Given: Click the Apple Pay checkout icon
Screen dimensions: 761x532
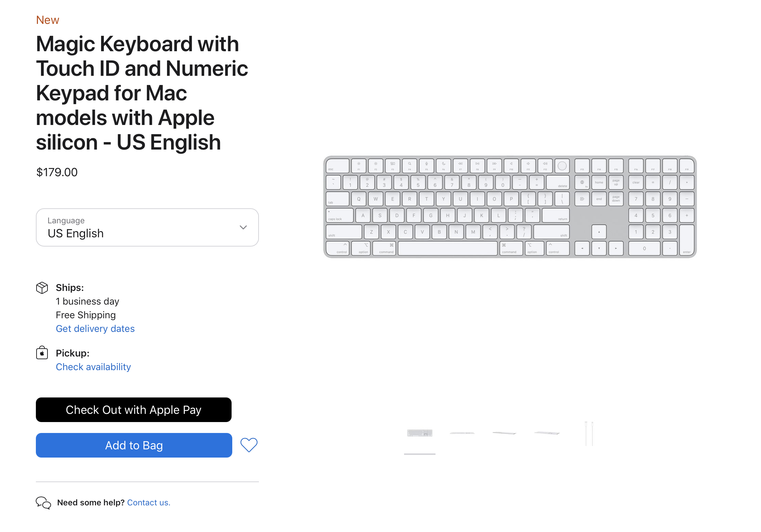Looking at the screenshot, I should (x=134, y=409).
